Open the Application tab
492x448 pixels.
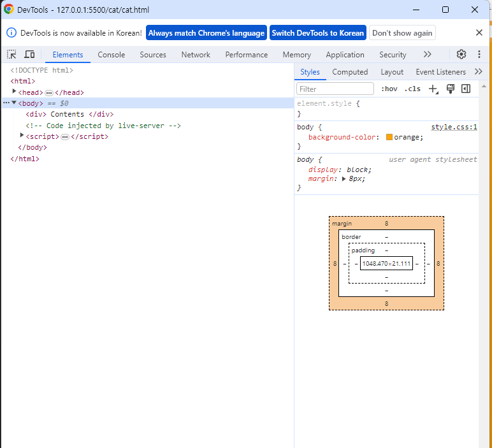point(345,55)
